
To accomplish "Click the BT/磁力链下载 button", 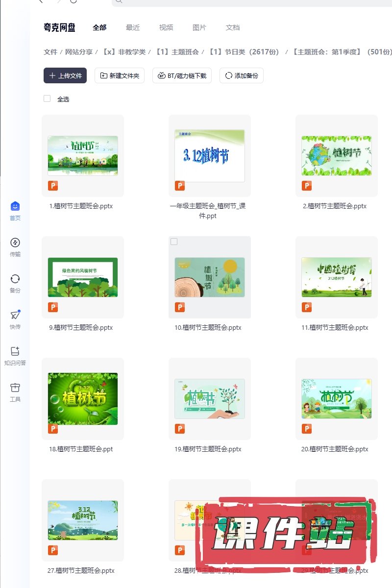I will (182, 75).
